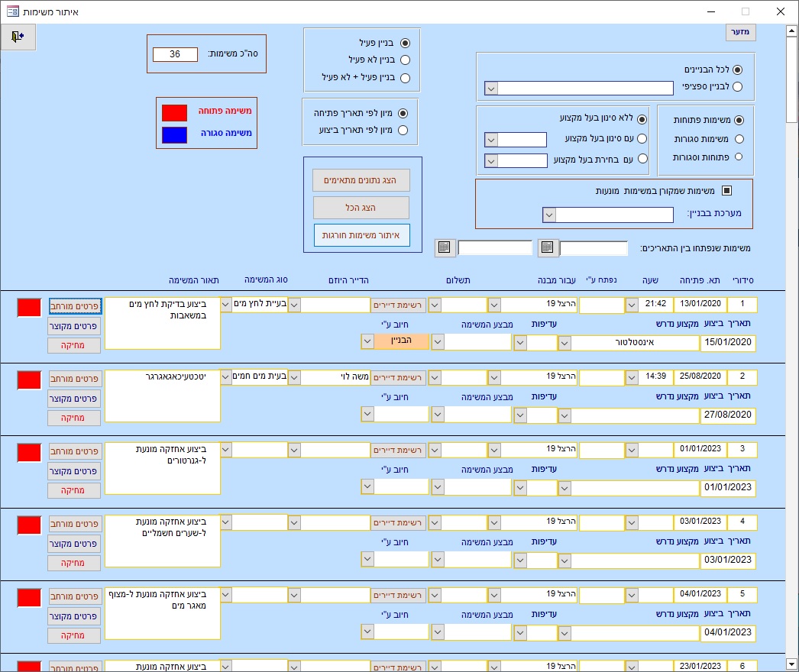Click description ביצוע אחזקה מונעת ל-גנרטורים
The image size is (799, 672).
pos(163,469)
